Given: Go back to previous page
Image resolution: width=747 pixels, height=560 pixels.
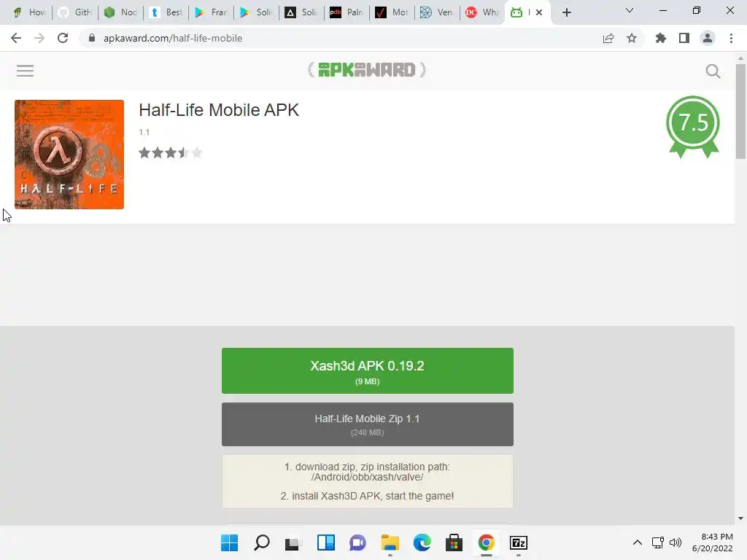Looking at the screenshot, I should [16, 38].
